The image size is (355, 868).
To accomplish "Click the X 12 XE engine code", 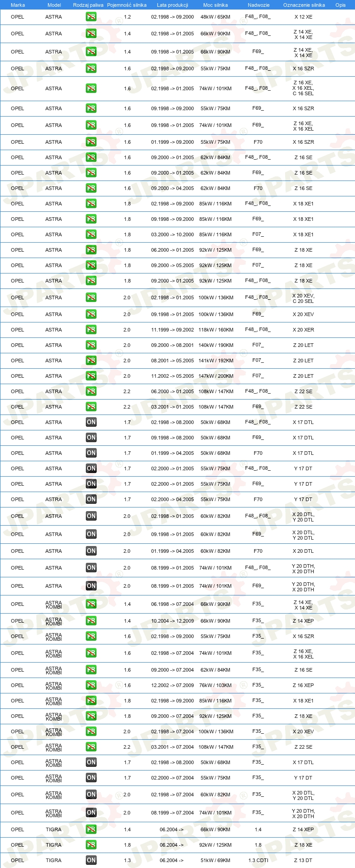I will 303,17.
